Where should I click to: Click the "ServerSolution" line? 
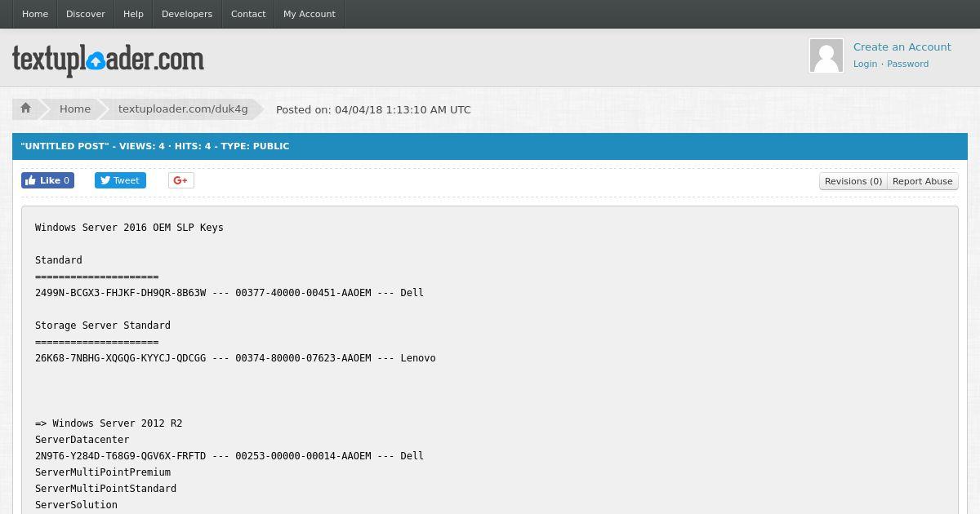click(x=76, y=505)
